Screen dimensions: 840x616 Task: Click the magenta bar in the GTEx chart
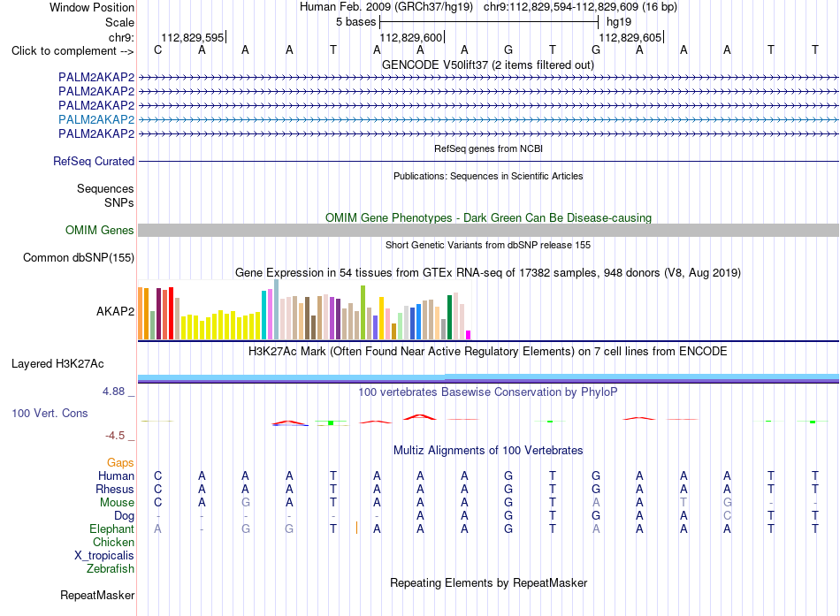point(469,335)
